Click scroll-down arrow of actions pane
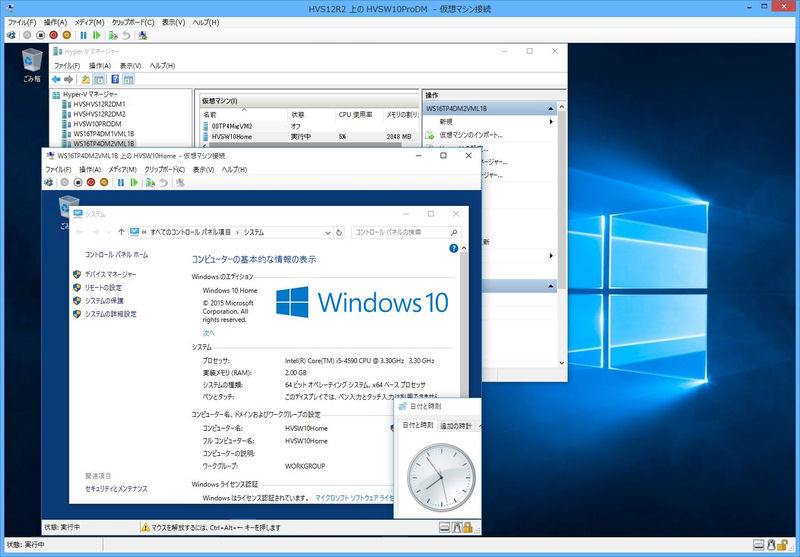The height and width of the screenshot is (557, 800). [562, 363]
